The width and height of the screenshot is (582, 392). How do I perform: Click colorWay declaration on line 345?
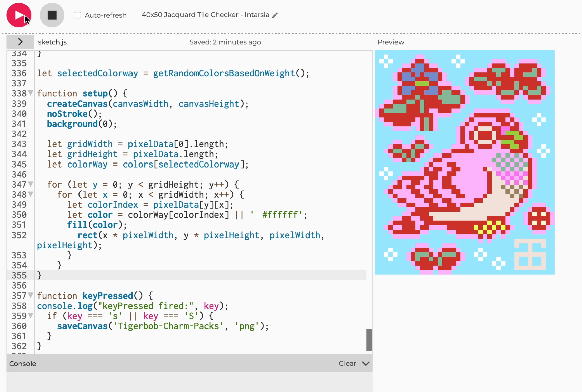[148, 165]
